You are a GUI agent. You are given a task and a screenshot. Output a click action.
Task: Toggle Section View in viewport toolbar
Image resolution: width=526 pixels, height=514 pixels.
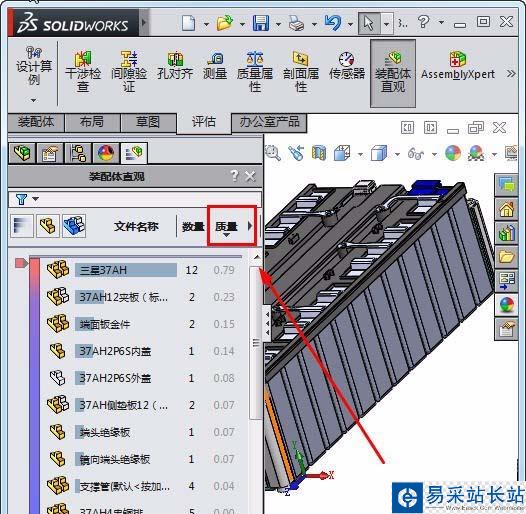coord(319,153)
